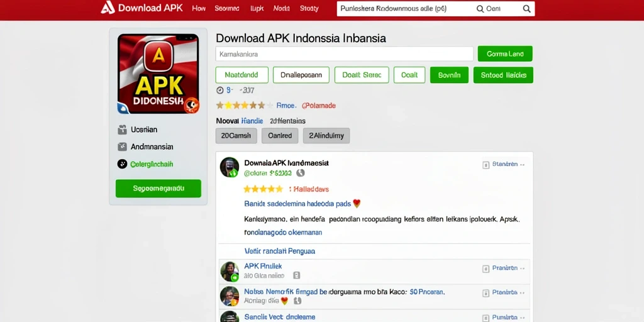Click the Downala APK Ivanemaesia review title
Viewport: 644px width, 322px height.
(x=286, y=163)
